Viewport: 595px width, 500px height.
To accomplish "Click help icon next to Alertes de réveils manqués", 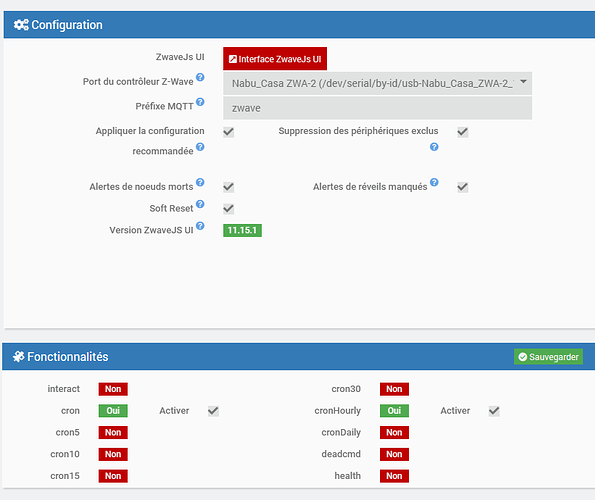I will pos(434,182).
